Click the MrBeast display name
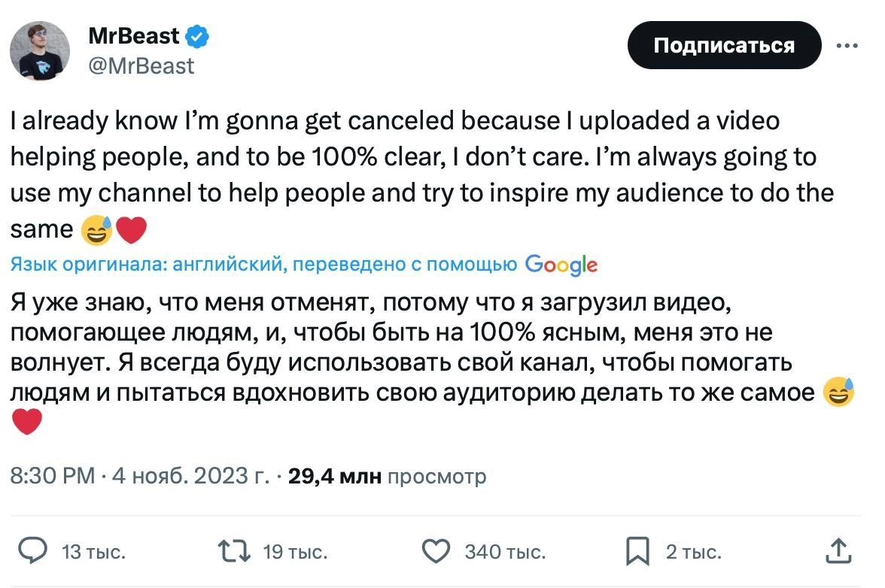Screen dimensions: 885x588 tap(133, 34)
